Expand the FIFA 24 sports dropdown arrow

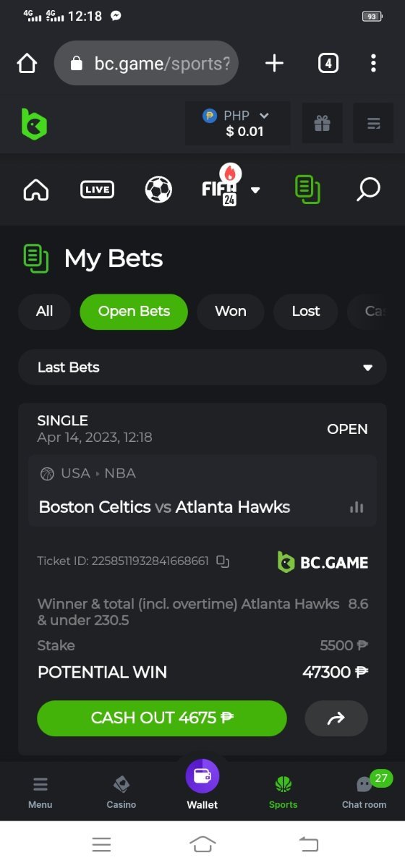[255, 190]
